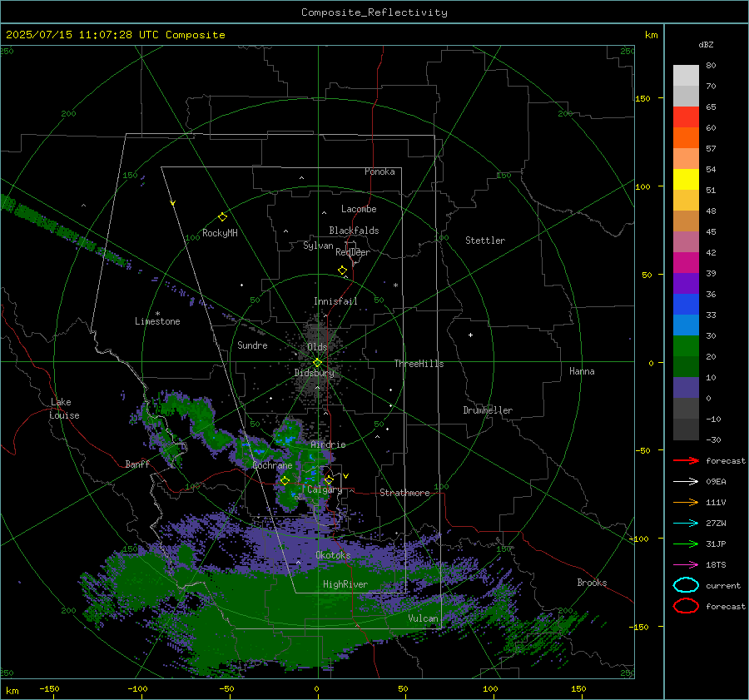Select the 51 dBZ yellow color swatch
The image size is (749, 700).
686,179
